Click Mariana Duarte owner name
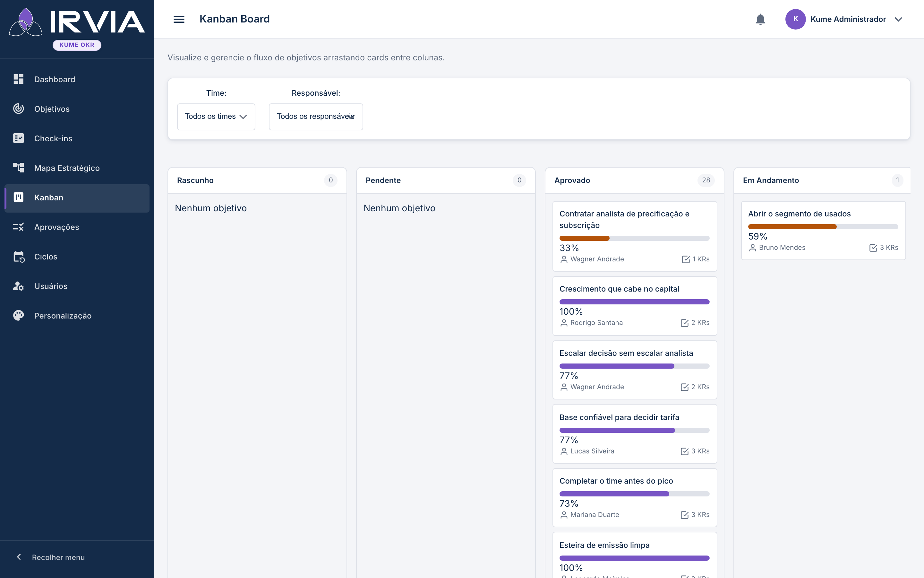This screenshot has width=924, height=578. pyautogui.click(x=595, y=515)
